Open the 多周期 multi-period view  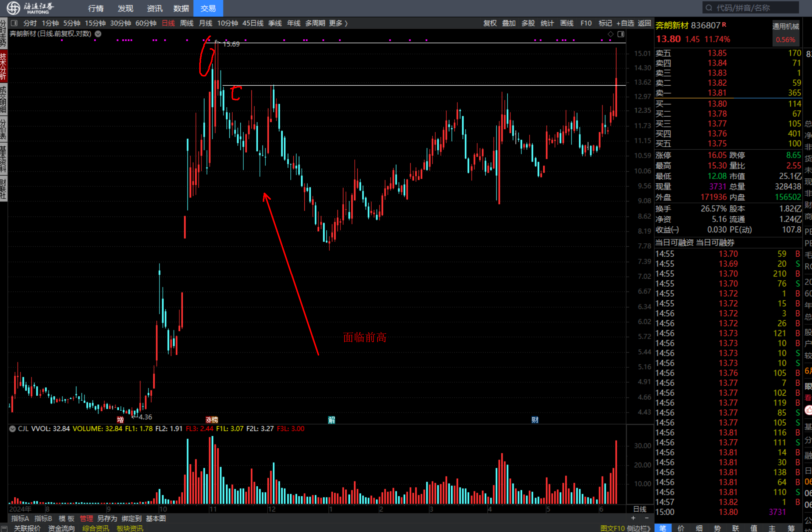(x=315, y=23)
